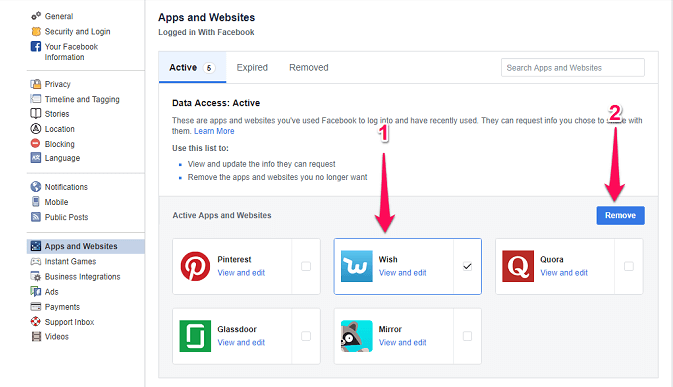Screen dimensions: 673x387
Task: Click the Privacy lock icon
Action: point(36,84)
